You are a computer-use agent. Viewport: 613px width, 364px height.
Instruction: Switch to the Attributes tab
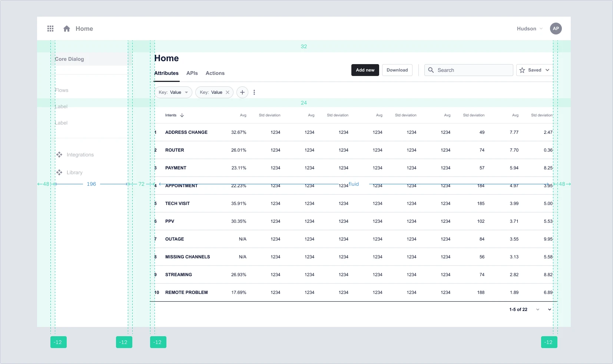(166, 73)
